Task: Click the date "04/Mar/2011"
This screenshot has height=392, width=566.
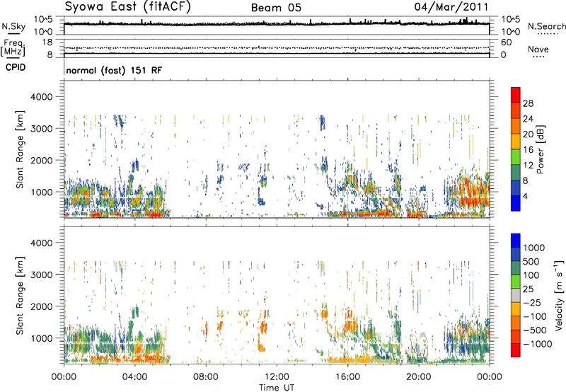Action: tap(451, 6)
